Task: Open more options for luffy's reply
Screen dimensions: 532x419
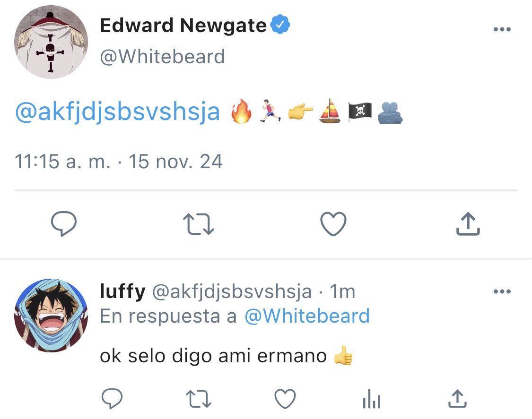Action: (x=502, y=291)
